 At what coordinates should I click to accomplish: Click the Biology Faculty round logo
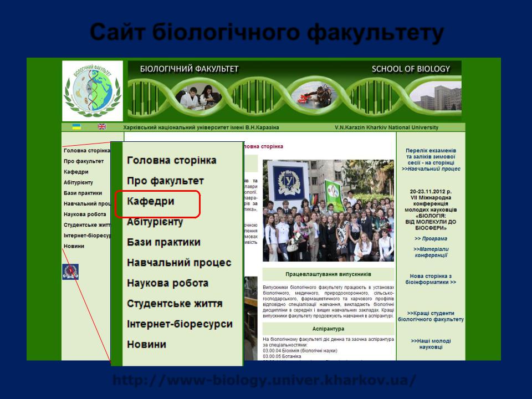[93, 91]
